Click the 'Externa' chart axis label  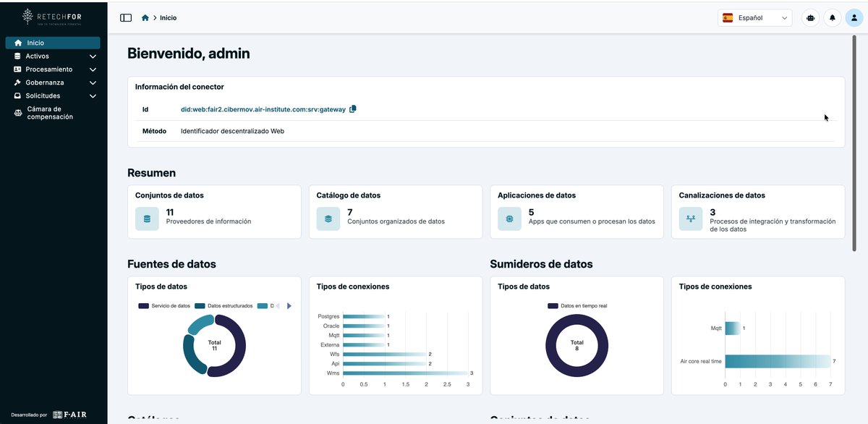click(330, 344)
